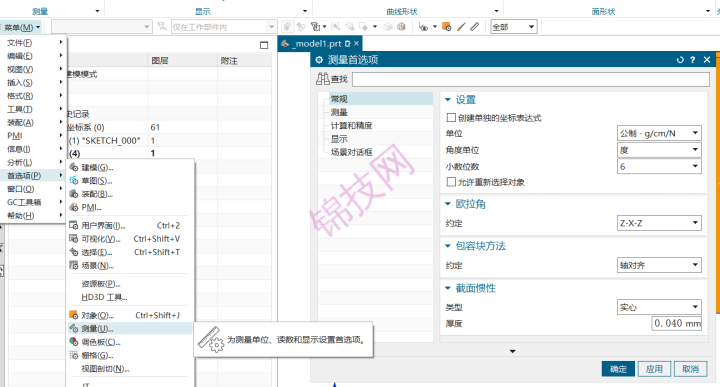Open the 插入(S) menu
The image size is (720, 387).
click(x=34, y=82)
